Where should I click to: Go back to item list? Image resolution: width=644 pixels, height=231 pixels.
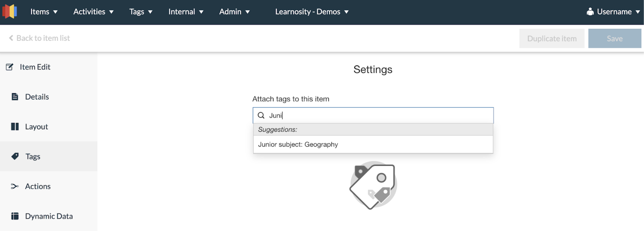pyautogui.click(x=39, y=38)
